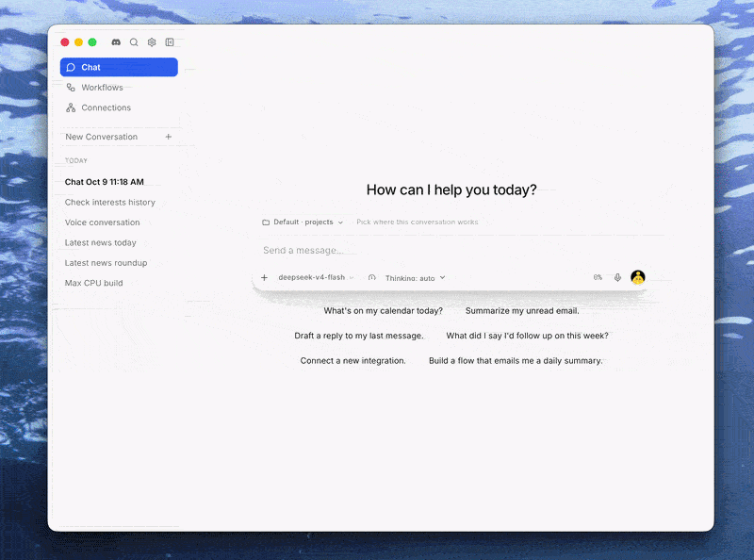Open settings gear icon
The width and height of the screenshot is (754, 560).
pyautogui.click(x=152, y=42)
